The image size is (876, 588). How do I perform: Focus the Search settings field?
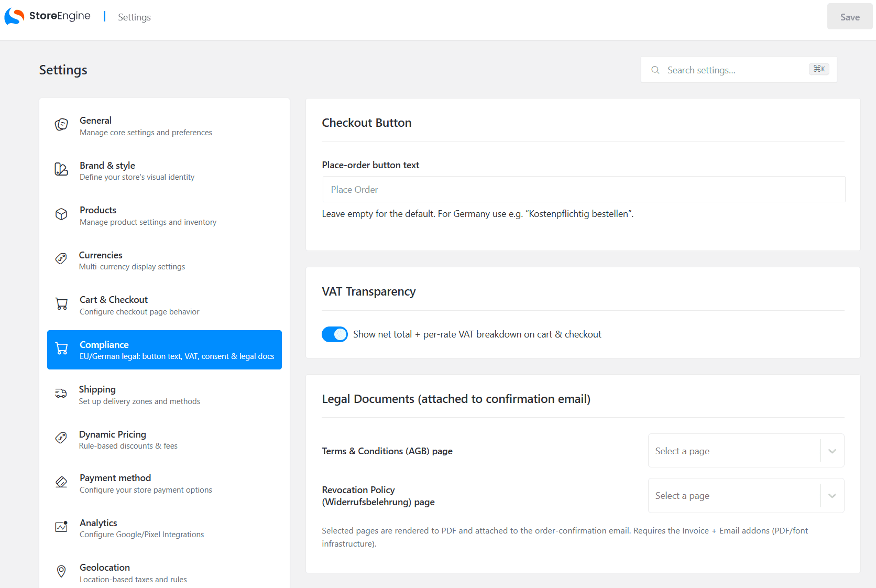point(739,69)
